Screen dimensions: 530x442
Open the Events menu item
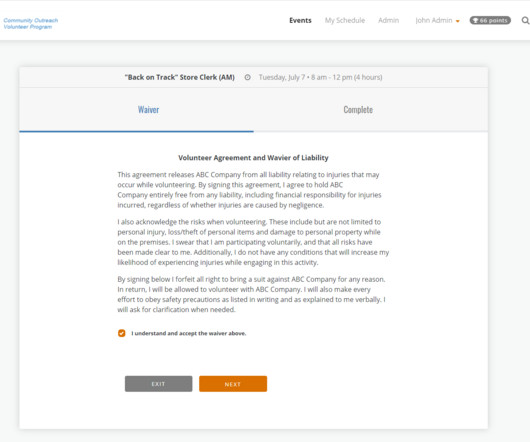300,21
